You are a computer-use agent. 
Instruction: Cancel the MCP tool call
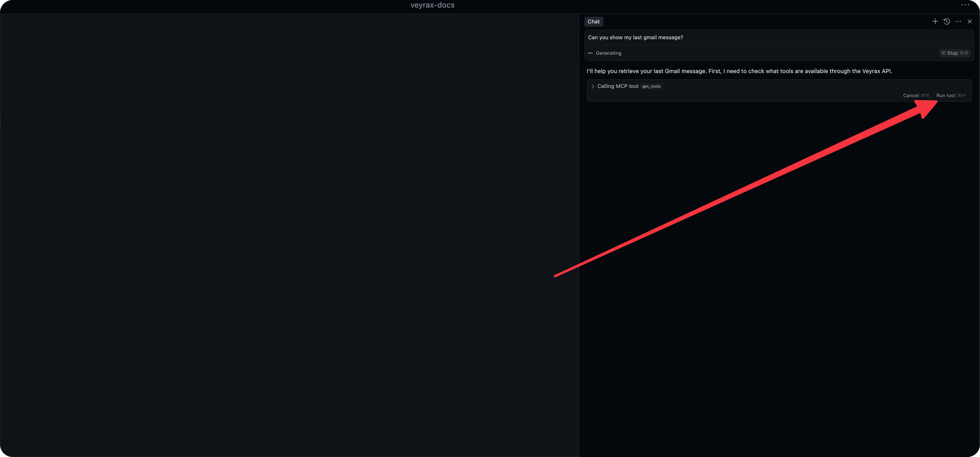coord(911,95)
